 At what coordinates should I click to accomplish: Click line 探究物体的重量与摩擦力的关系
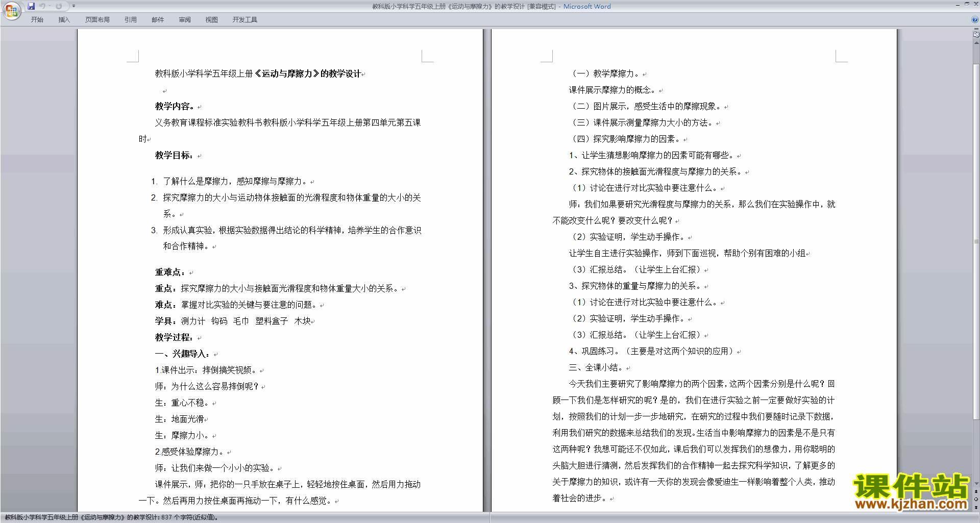635,286
